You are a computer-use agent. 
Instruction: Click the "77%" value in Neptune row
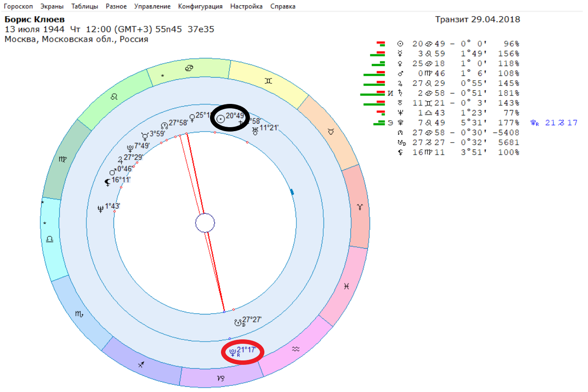click(511, 113)
